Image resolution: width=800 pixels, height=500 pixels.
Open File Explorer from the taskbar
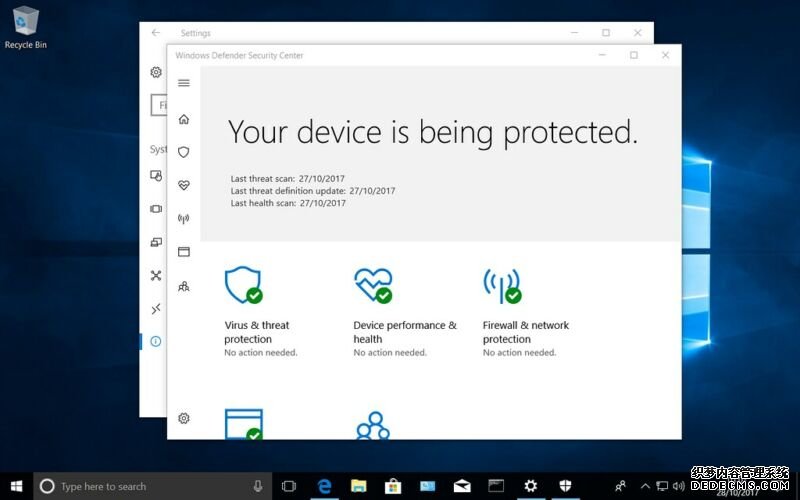pos(358,486)
